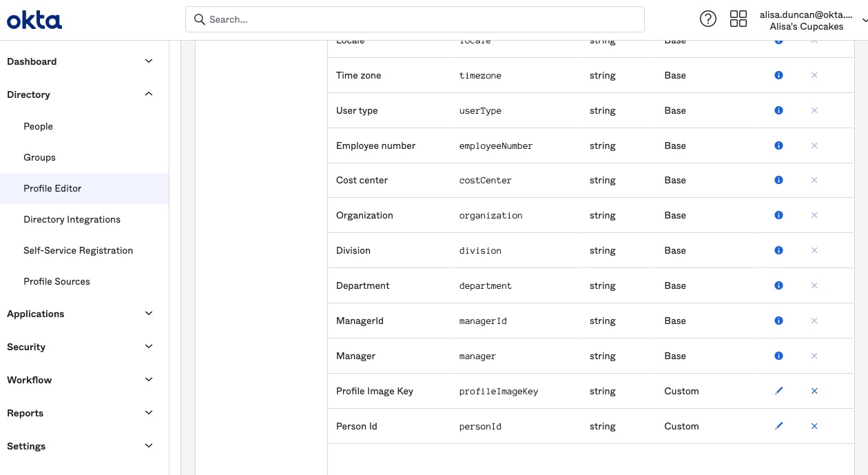Show info for Employee number attribute
Viewport: 868px width, 475px height.
pyautogui.click(x=778, y=145)
